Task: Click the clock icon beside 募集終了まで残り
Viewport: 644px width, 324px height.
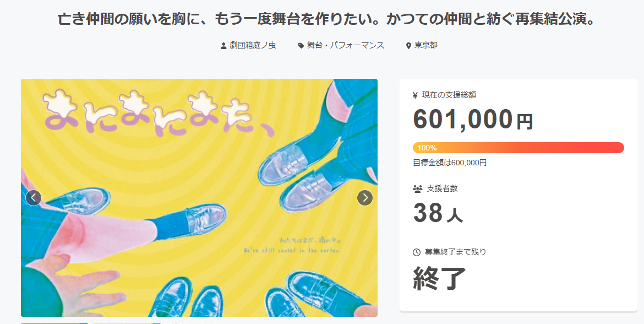Action: [417, 252]
